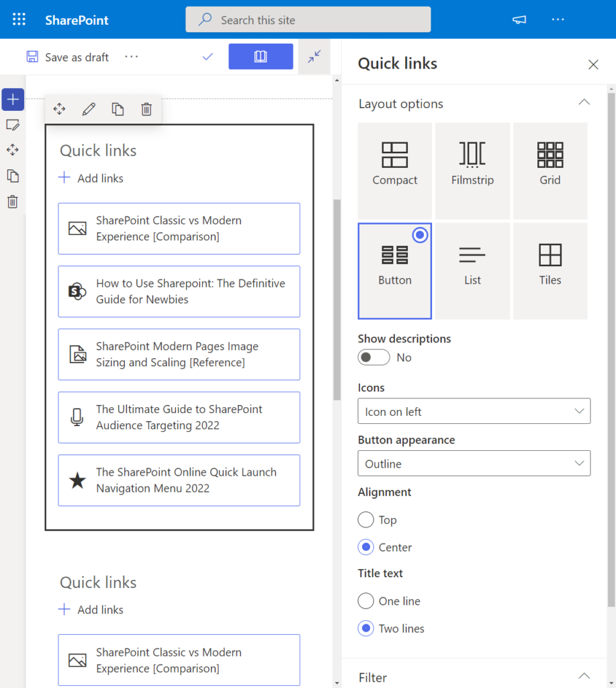Click the move section icon in left rail
616x688 pixels.
tap(13, 150)
